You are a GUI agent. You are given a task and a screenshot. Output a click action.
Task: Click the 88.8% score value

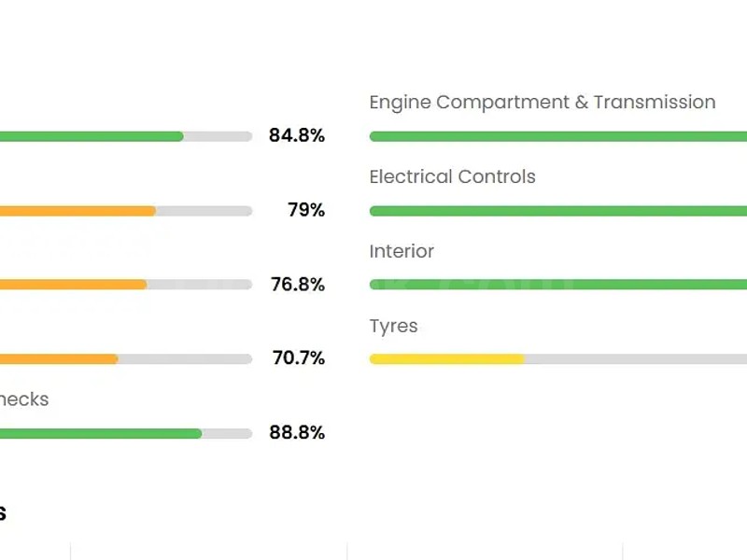click(x=297, y=433)
